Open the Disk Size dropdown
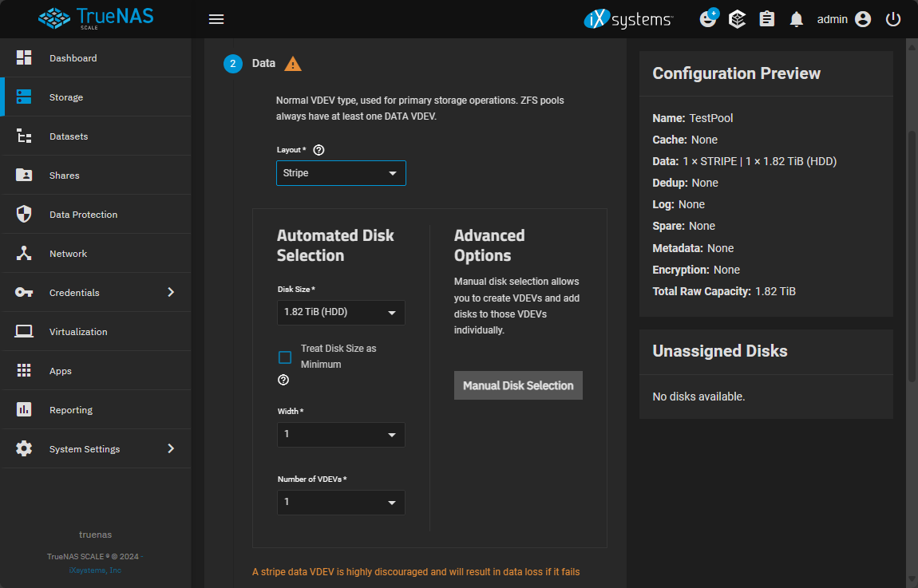918x588 pixels. 341,313
